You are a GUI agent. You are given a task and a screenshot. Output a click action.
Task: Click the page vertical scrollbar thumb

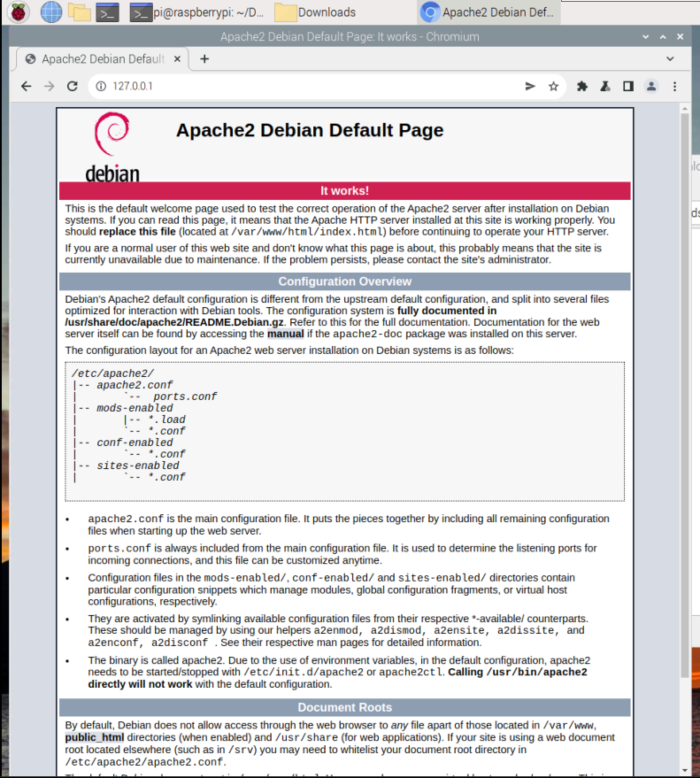(685, 396)
